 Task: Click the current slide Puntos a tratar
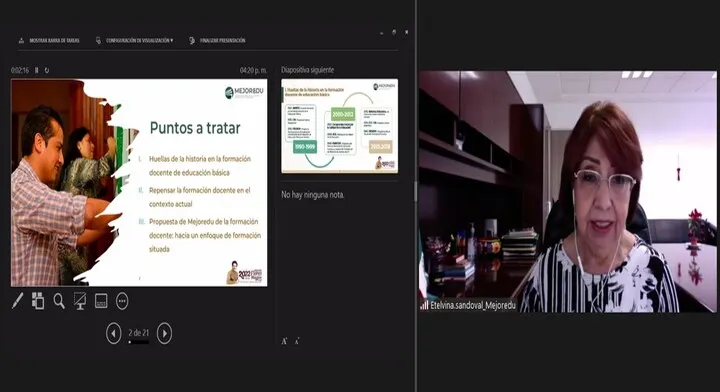tap(139, 183)
